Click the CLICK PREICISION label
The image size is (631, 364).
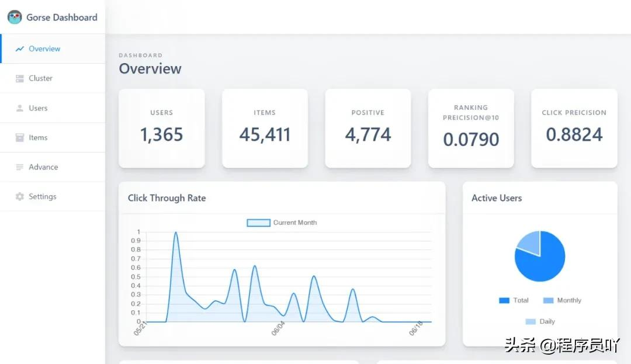[574, 113]
